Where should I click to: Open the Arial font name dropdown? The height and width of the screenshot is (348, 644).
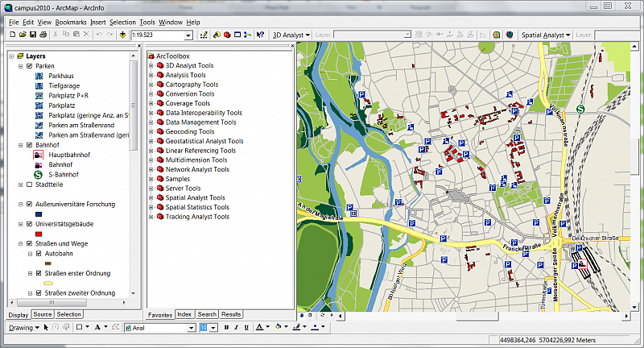pos(192,328)
